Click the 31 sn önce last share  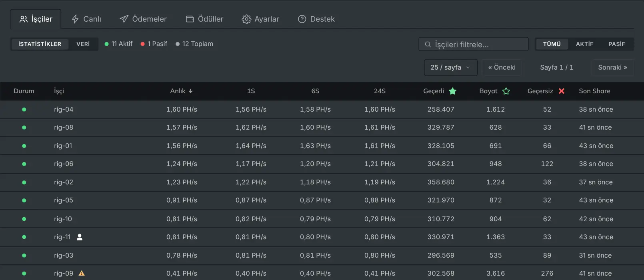tap(595, 256)
